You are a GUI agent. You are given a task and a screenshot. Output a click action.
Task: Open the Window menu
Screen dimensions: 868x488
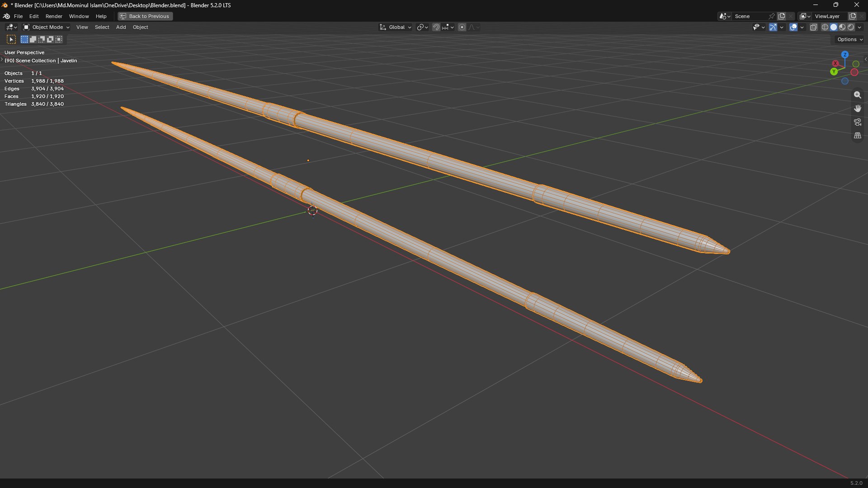pos(79,16)
